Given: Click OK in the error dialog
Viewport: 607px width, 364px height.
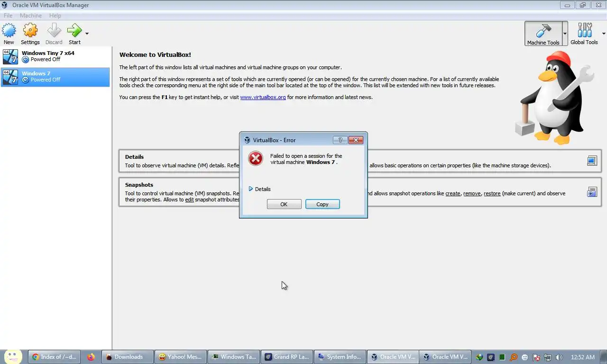Looking at the screenshot, I should pos(284,204).
